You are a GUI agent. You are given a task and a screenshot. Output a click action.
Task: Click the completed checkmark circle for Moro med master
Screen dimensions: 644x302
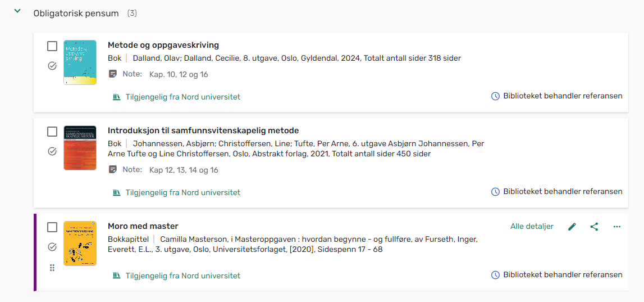[x=52, y=247]
